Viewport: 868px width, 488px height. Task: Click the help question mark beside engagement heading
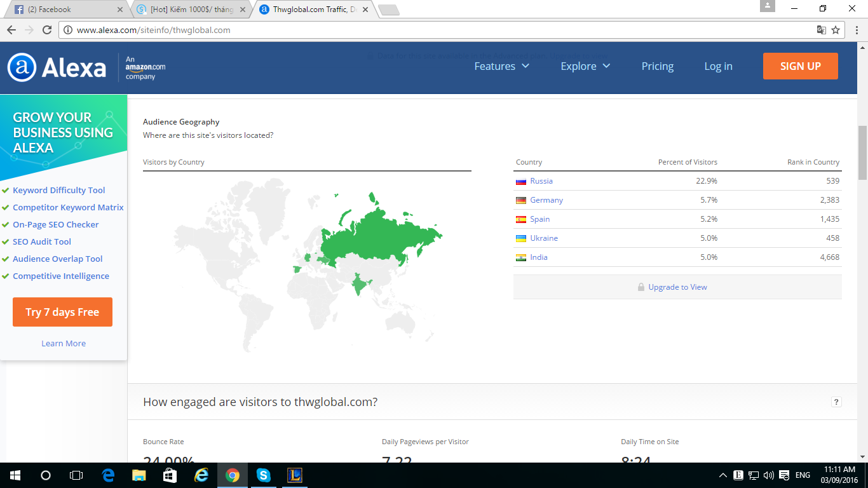click(x=836, y=402)
